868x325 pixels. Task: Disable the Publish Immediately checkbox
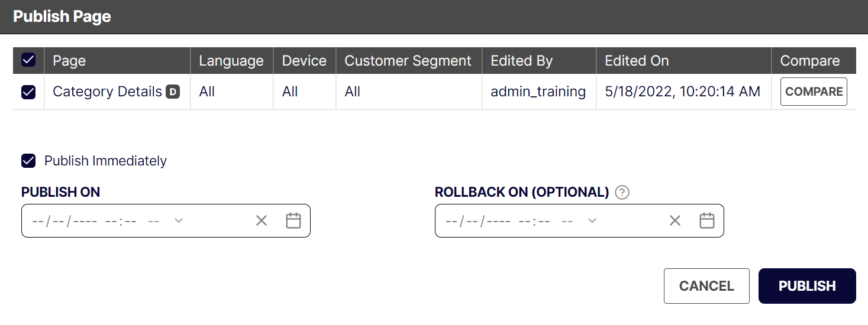pyautogui.click(x=28, y=161)
